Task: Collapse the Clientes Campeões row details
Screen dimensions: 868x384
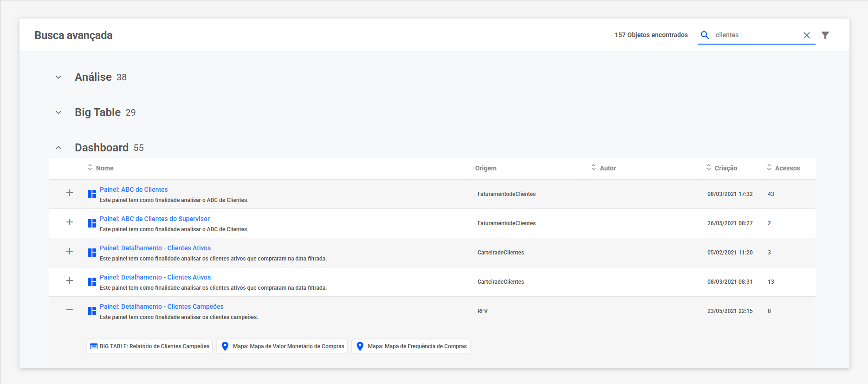Action: pos(70,310)
